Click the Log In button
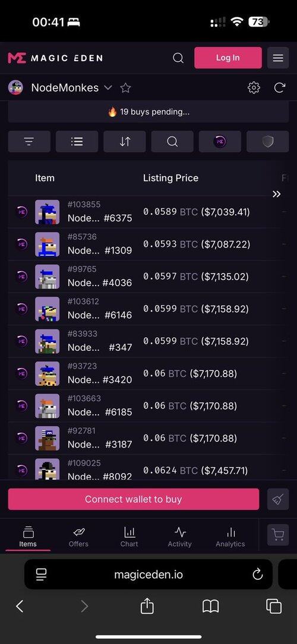 coord(228,58)
